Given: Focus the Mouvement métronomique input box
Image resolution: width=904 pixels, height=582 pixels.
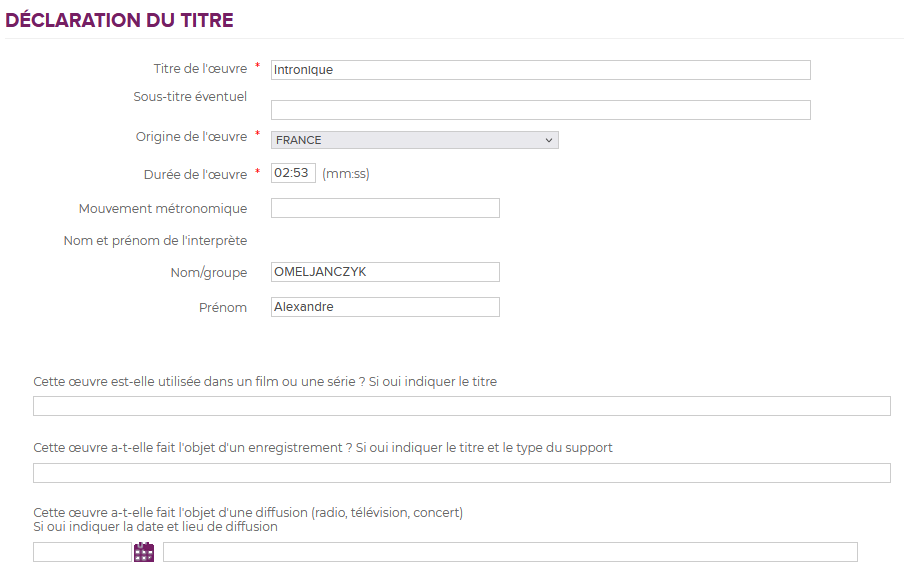Looking at the screenshot, I should coord(385,208).
